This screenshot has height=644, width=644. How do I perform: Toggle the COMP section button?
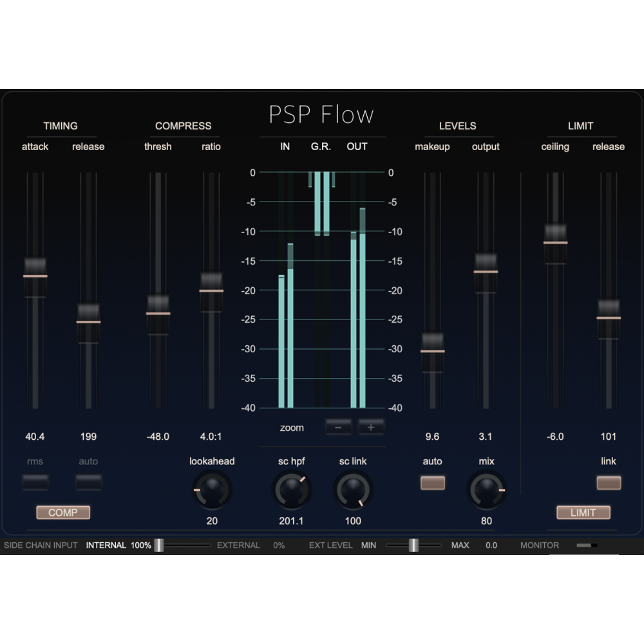[x=63, y=513]
